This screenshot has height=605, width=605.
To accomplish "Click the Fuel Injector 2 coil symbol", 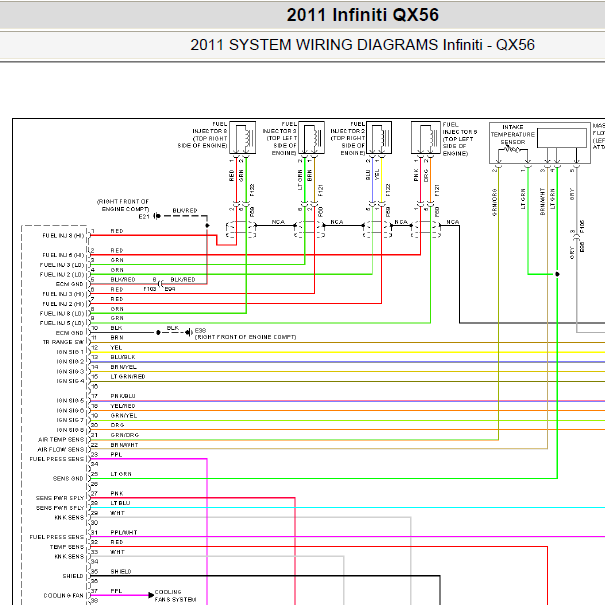I will 379,138.
